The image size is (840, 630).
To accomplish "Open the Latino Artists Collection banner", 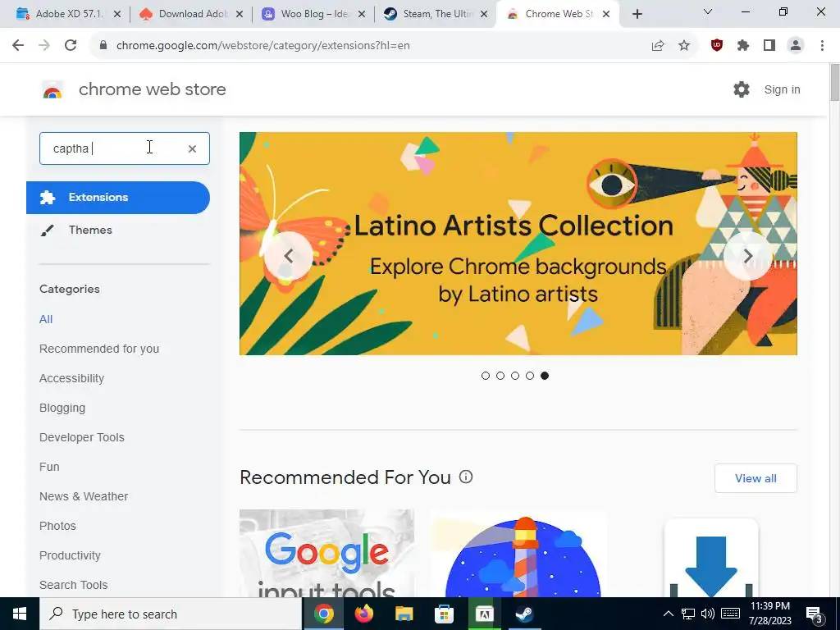I will pos(518,244).
